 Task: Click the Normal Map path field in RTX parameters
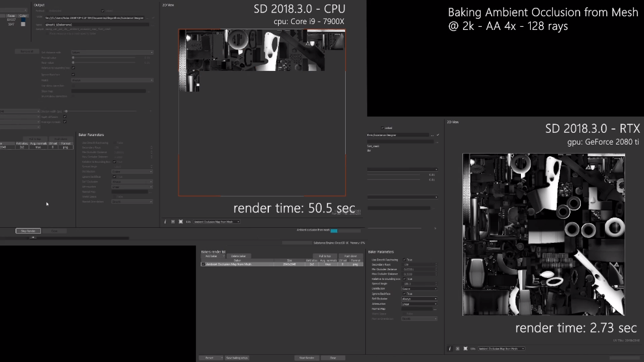[417, 309]
